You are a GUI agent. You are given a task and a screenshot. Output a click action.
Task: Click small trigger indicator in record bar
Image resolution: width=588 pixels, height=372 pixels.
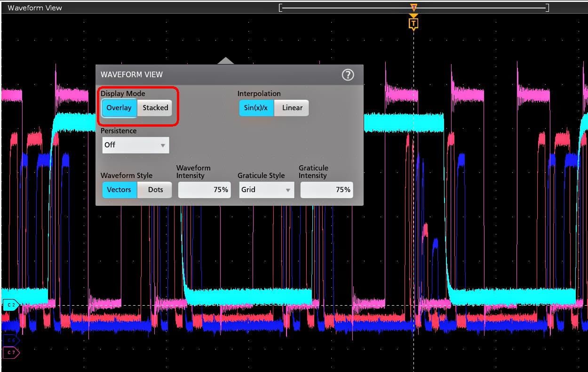click(413, 8)
